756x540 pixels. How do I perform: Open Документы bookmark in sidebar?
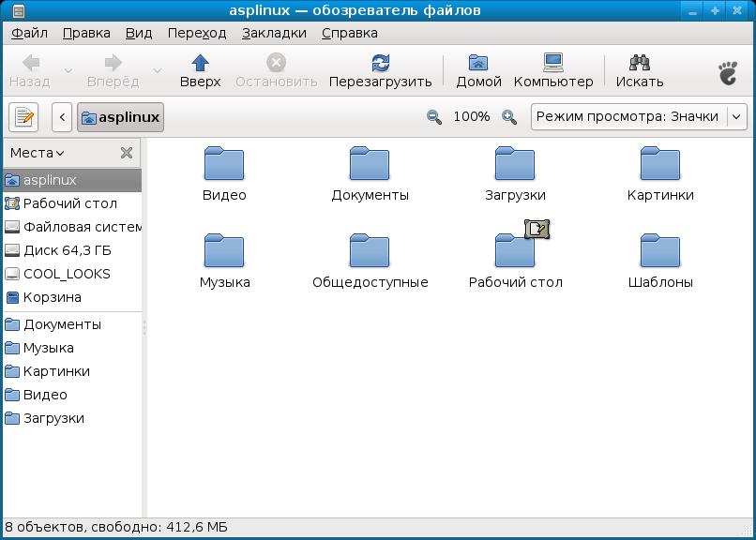coord(72,324)
